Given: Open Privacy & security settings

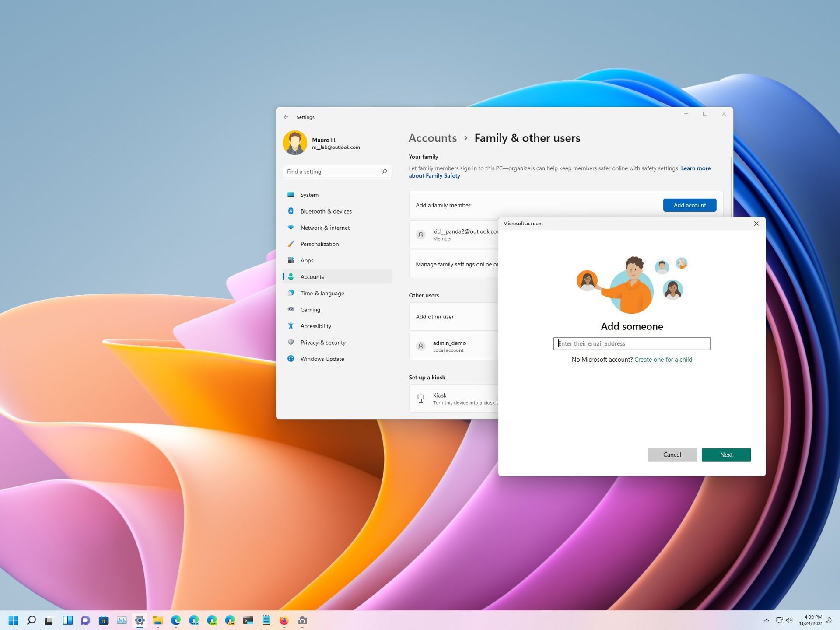Looking at the screenshot, I should coord(322,342).
